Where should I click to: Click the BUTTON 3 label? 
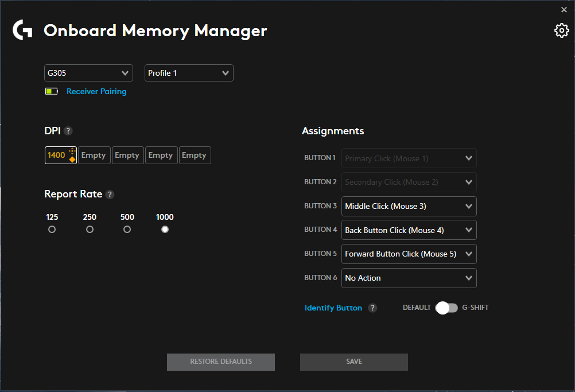(x=320, y=205)
